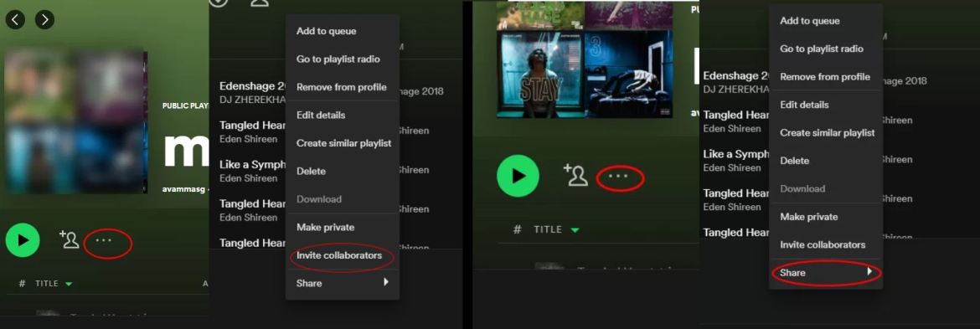This screenshot has height=329, width=980.
Task: Select Create similar playlist in right menu
Action: pyautogui.click(x=826, y=133)
